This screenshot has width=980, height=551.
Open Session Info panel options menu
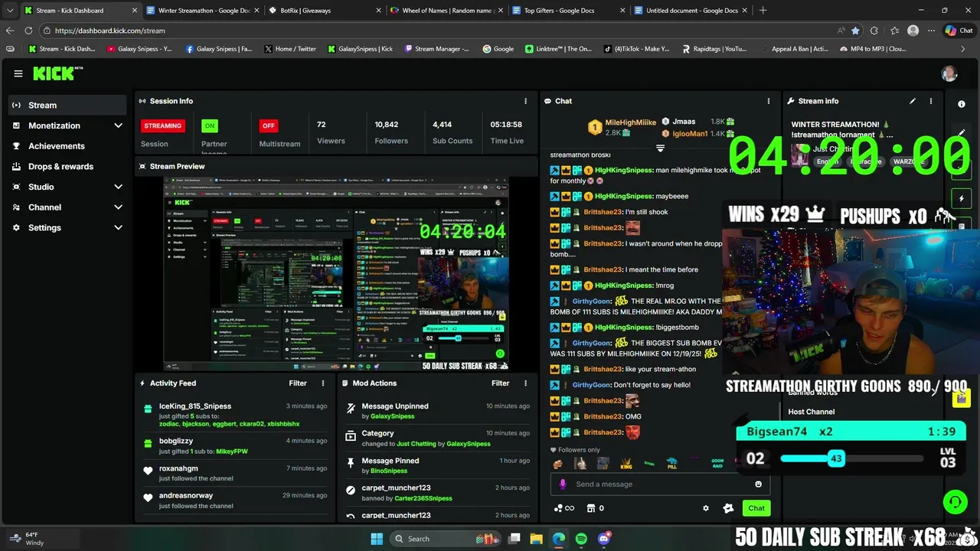point(525,101)
